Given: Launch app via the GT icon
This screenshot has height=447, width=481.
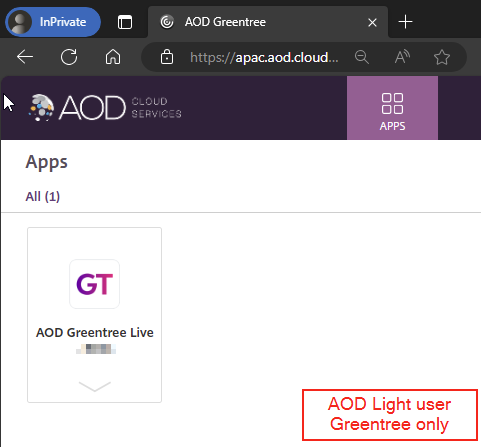Looking at the screenshot, I should (x=95, y=284).
